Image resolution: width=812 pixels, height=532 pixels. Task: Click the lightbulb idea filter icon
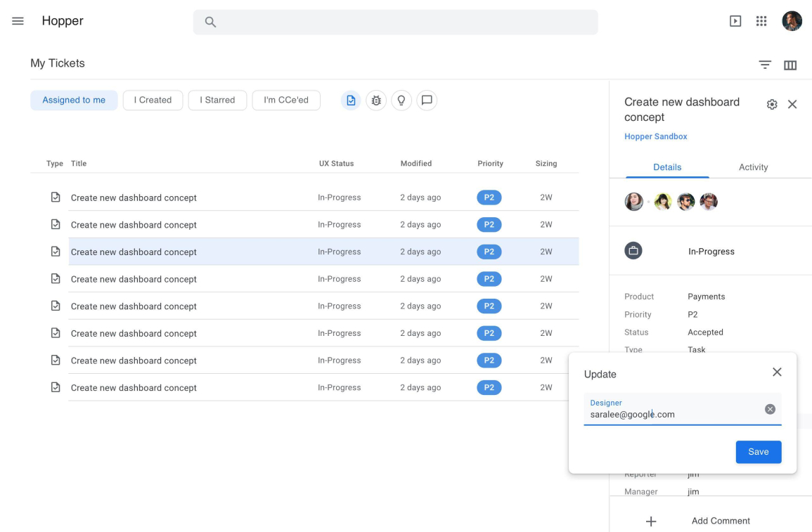coord(401,100)
